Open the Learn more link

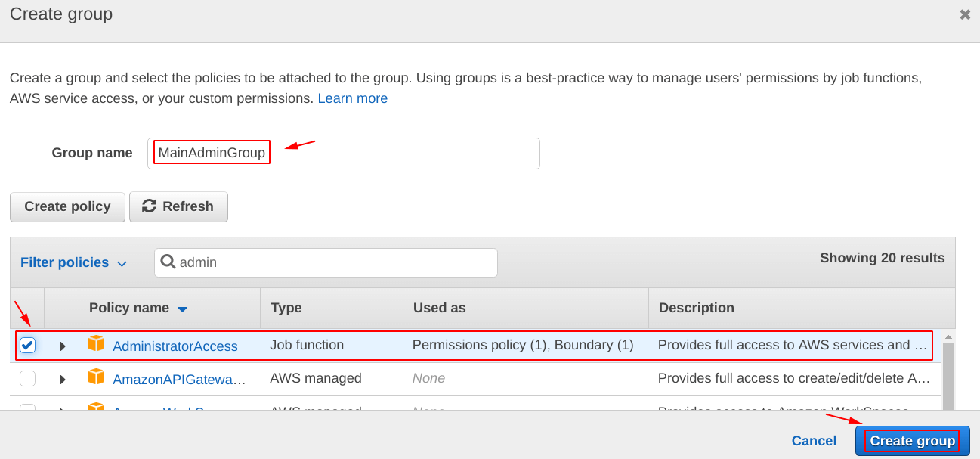click(x=353, y=98)
